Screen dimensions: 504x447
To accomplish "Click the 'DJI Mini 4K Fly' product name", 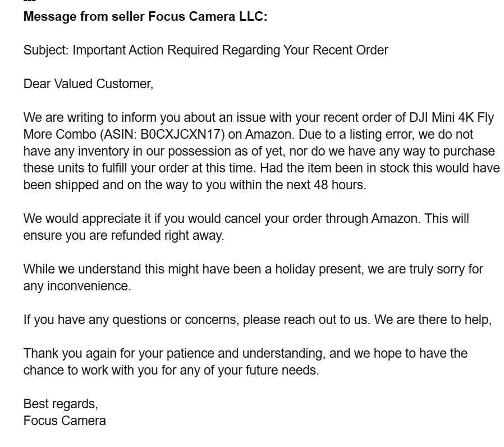I will click(451, 117).
